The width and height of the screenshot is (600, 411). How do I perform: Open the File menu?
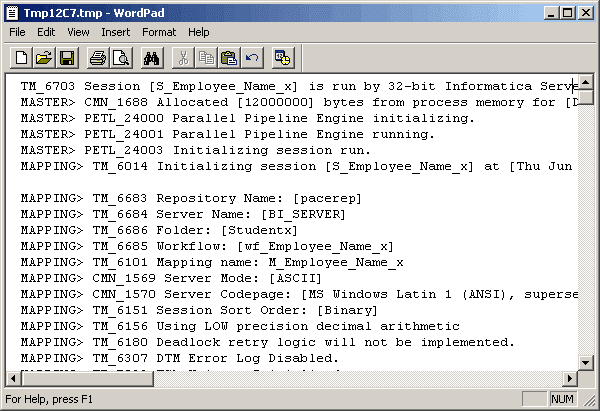[17, 32]
